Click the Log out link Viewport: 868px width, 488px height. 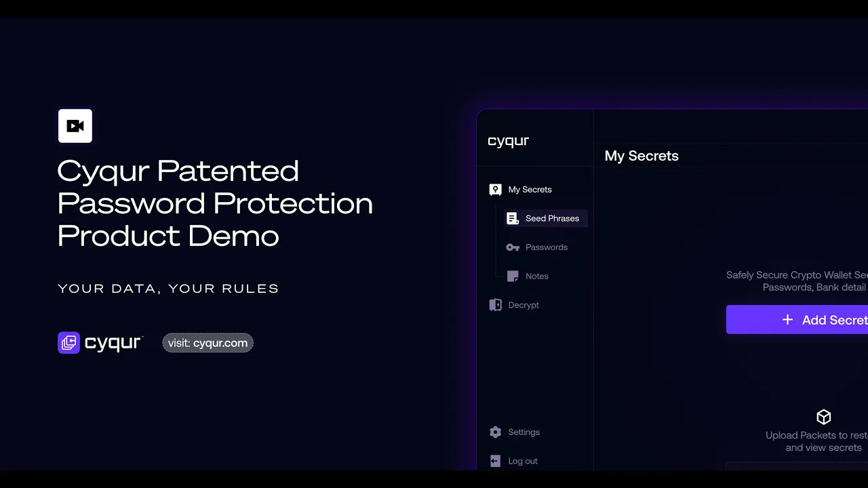514,461
